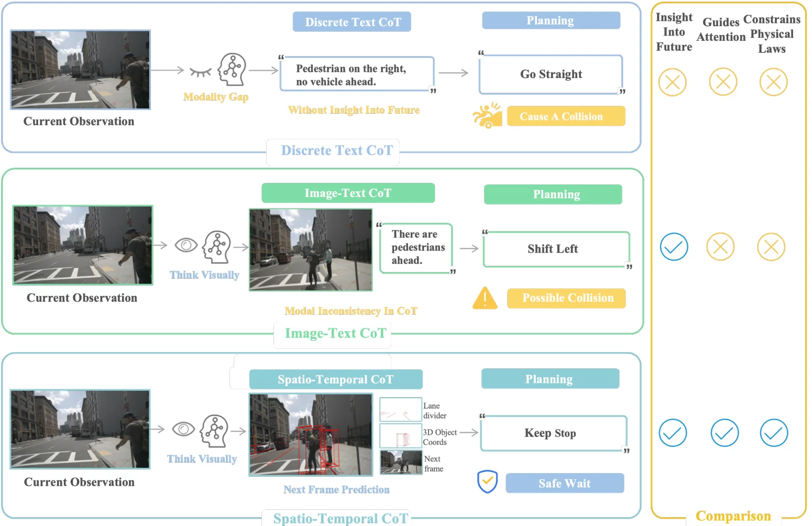
Task: Click the yellow warning triangle icon
Action: click(485, 299)
